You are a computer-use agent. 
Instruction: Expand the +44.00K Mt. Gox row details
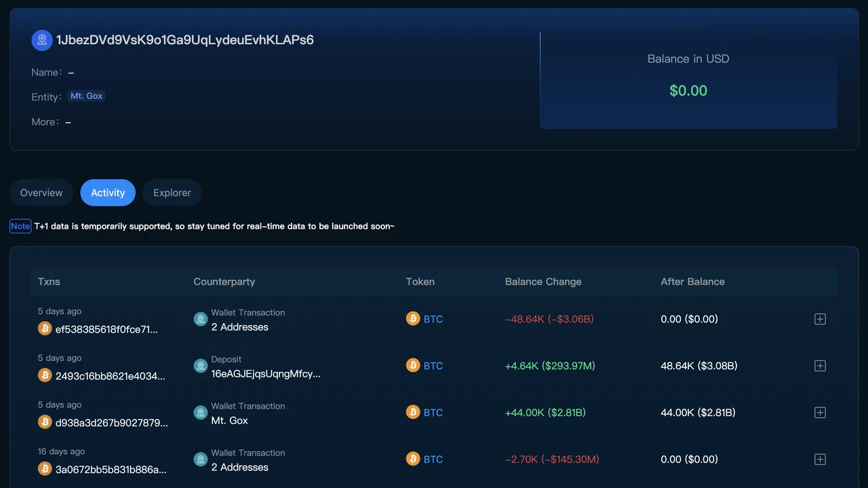820,413
